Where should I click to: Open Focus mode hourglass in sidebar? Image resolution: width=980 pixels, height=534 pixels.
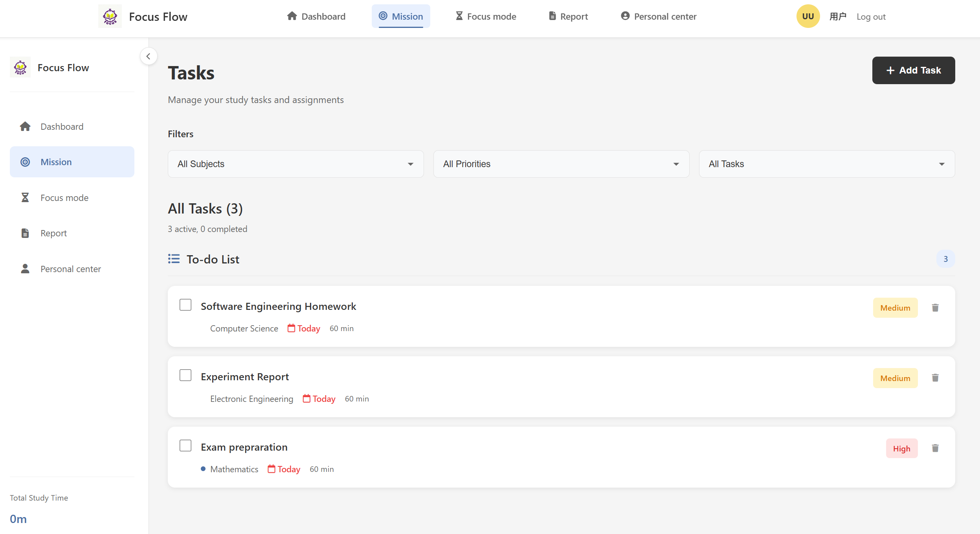(x=25, y=198)
